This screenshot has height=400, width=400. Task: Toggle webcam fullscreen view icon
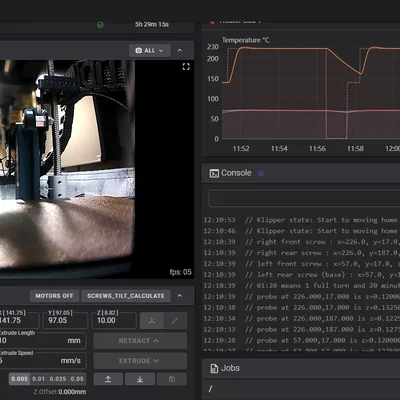pyautogui.click(x=186, y=67)
